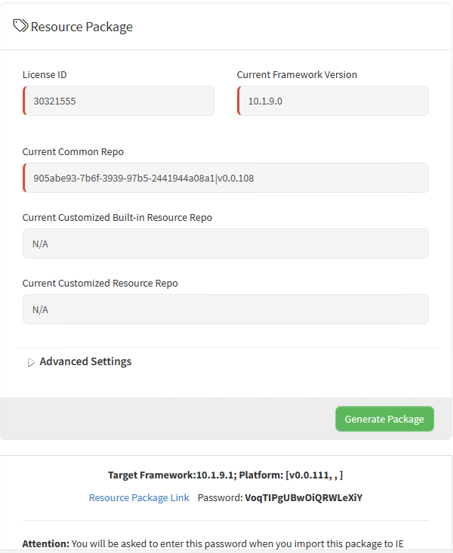Click the Advanced Settings label
This screenshot has width=453, height=553.
click(x=85, y=361)
